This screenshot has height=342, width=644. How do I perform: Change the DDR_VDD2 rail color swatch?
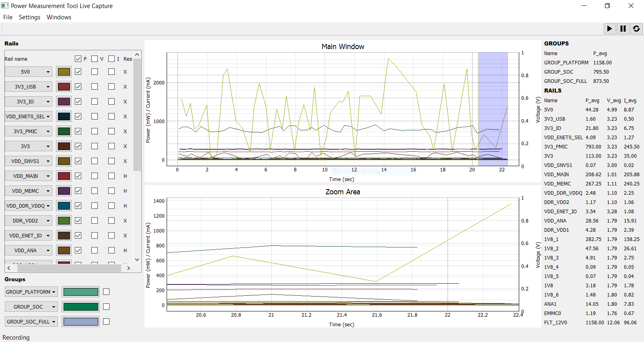64,220
